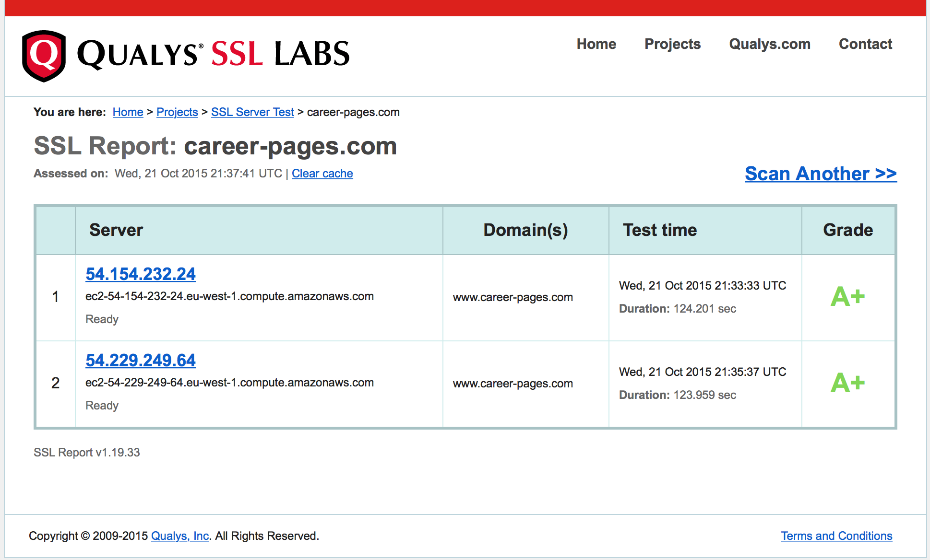Image resolution: width=930 pixels, height=560 pixels.
Task: Select hostname ec2-54-154-232-24.eu-west-1.compute.amazonaws.com
Action: pyautogui.click(x=229, y=296)
